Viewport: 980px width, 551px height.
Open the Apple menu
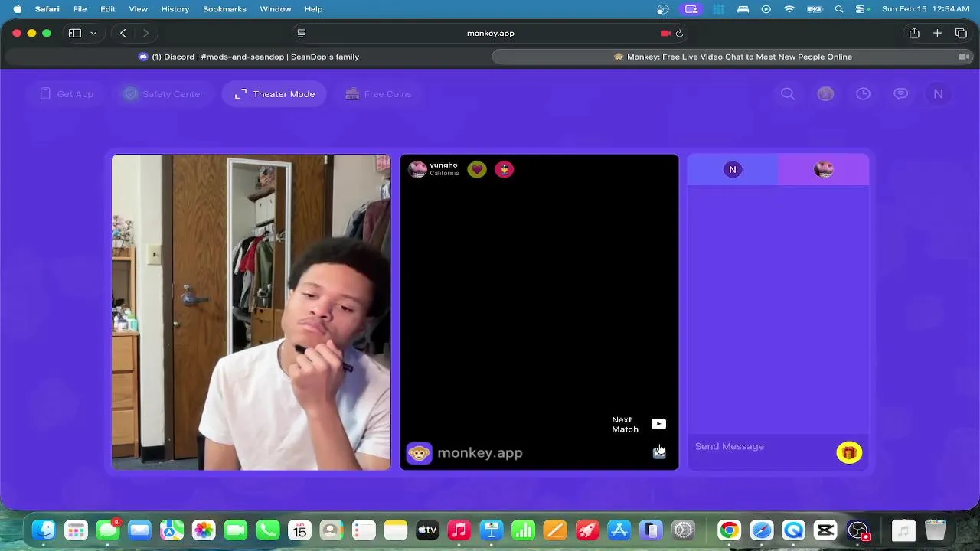coord(17,9)
